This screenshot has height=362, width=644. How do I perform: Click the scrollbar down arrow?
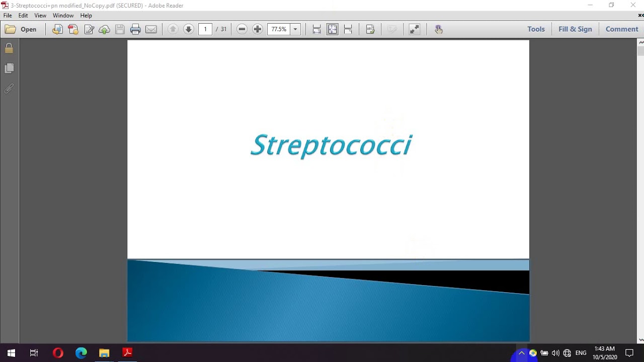tap(640, 340)
